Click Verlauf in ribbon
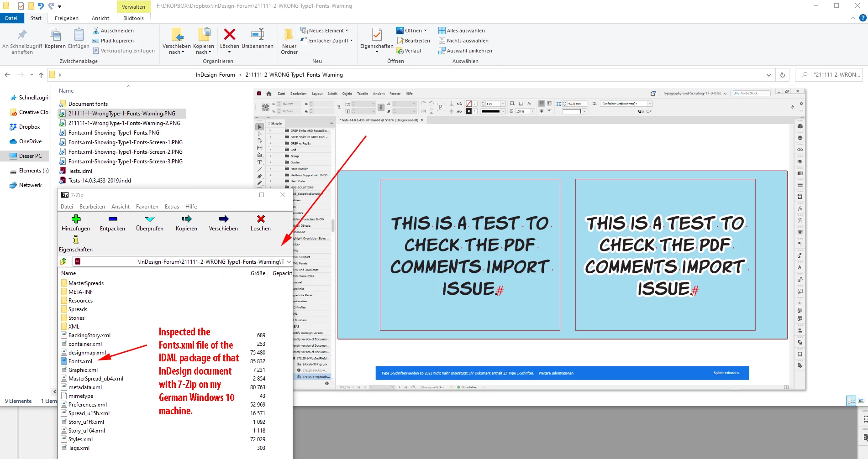Screen dimensions: 868x459 coord(409,51)
